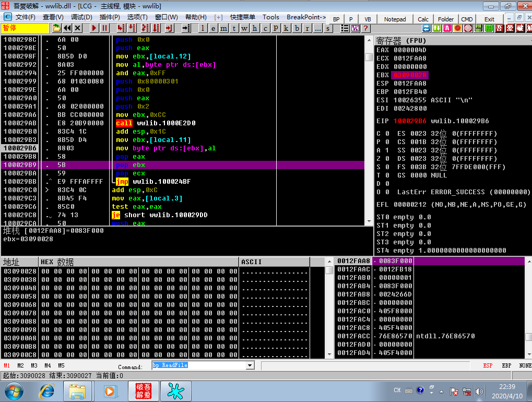Toggle the EBP stack tracking option
532x402 pixels.
pyautogui.click(x=506, y=365)
